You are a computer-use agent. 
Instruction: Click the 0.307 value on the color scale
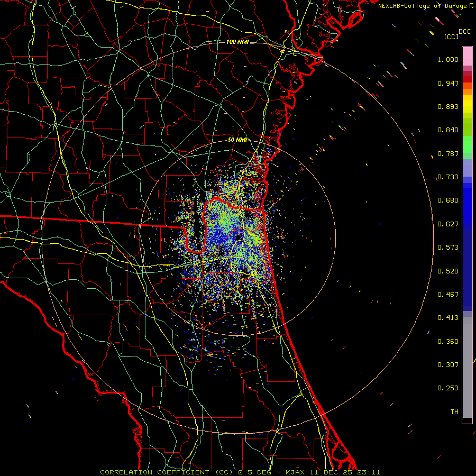tap(448, 365)
